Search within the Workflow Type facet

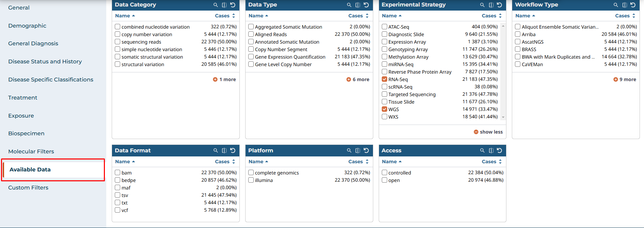click(616, 5)
